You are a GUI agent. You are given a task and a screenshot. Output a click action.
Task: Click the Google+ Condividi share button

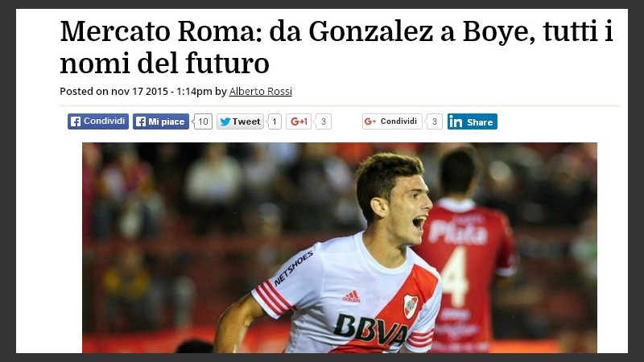tap(392, 121)
